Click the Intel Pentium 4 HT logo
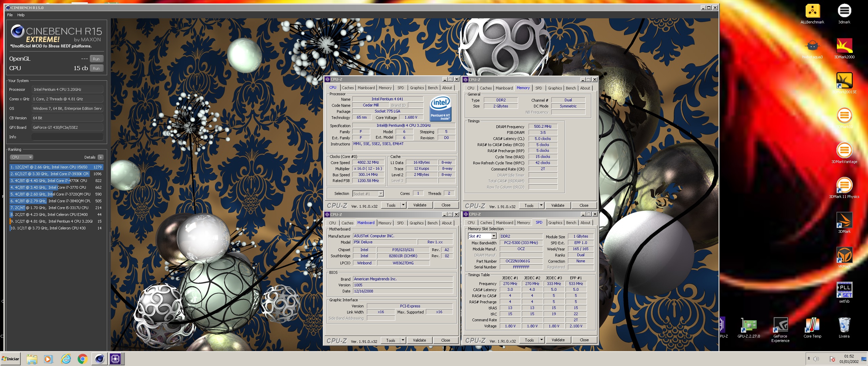 (x=440, y=108)
